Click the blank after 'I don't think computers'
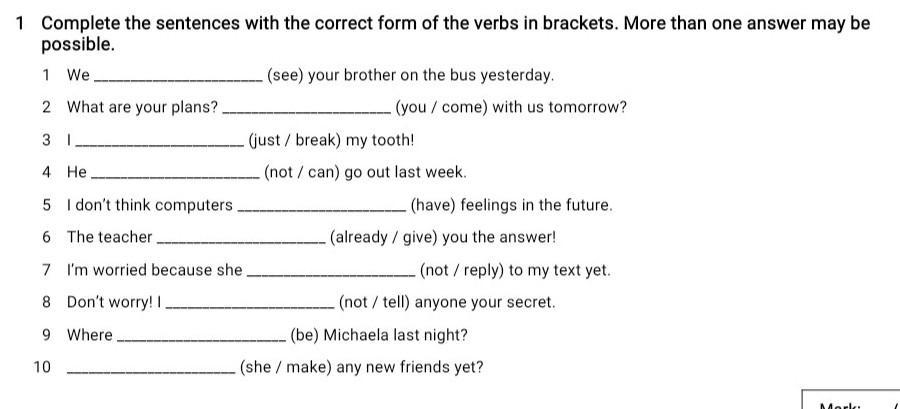The image size is (900, 409). point(323,210)
